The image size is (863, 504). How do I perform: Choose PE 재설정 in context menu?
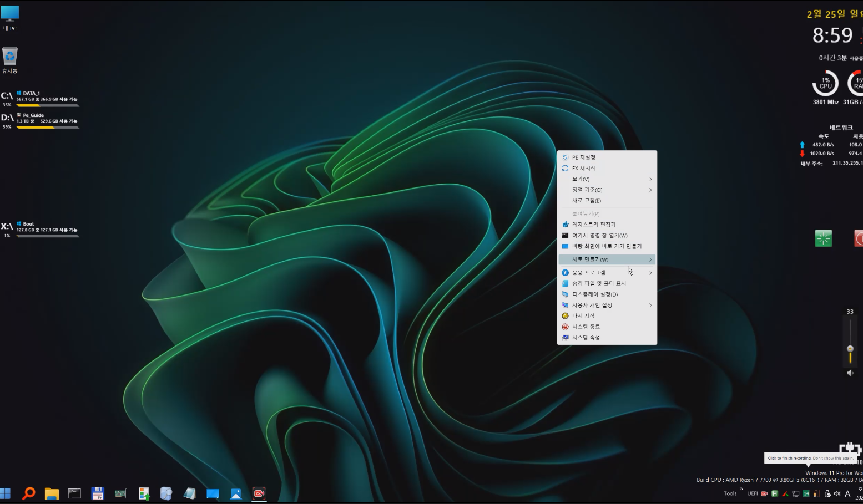point(607,157)
